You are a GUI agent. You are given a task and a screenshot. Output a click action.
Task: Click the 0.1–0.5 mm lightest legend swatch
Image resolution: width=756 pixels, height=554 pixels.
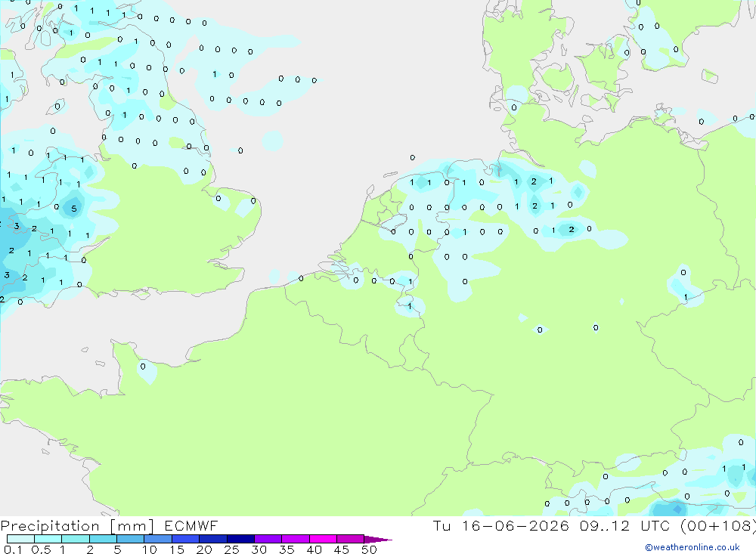point(20,539)
